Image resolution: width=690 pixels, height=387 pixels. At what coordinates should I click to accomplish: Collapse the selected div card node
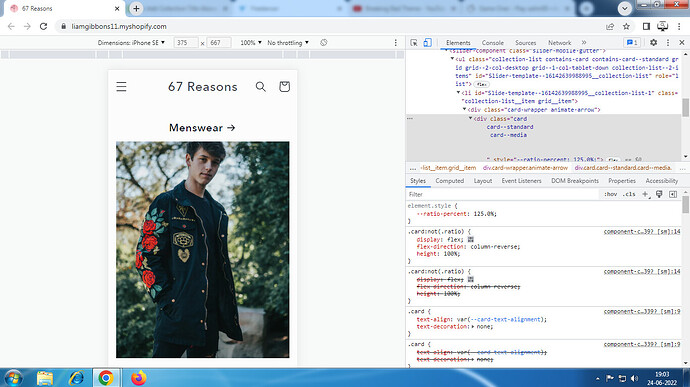[470, 118]
